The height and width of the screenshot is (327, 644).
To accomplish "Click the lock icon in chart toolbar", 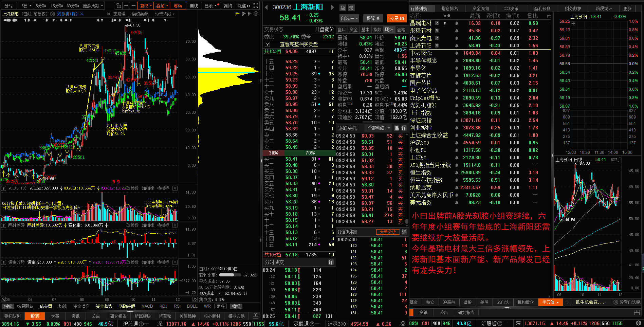I will coord(118,6).
